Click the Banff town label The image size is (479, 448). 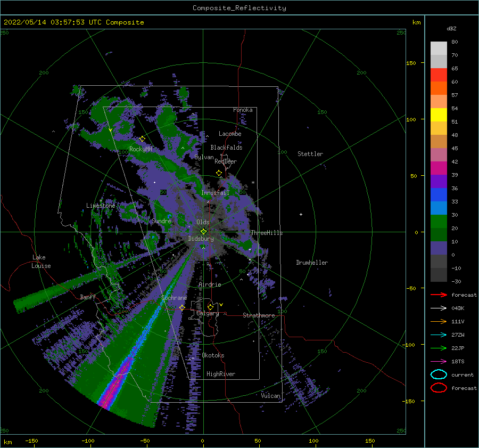pos(88,297)
